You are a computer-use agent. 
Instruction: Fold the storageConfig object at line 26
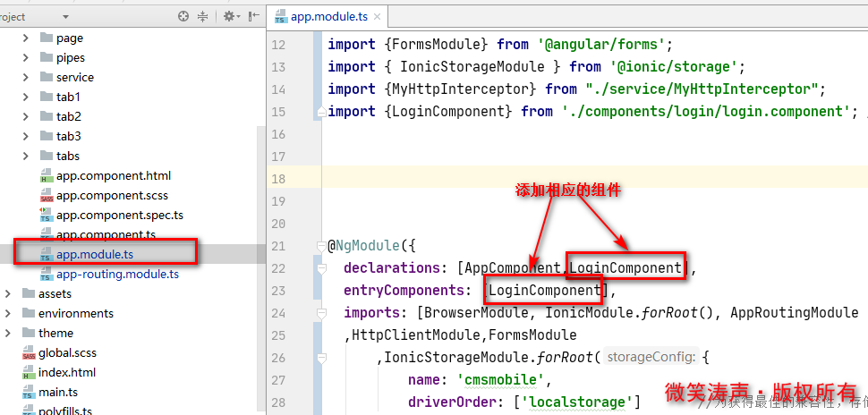click(x=320, y=358)
